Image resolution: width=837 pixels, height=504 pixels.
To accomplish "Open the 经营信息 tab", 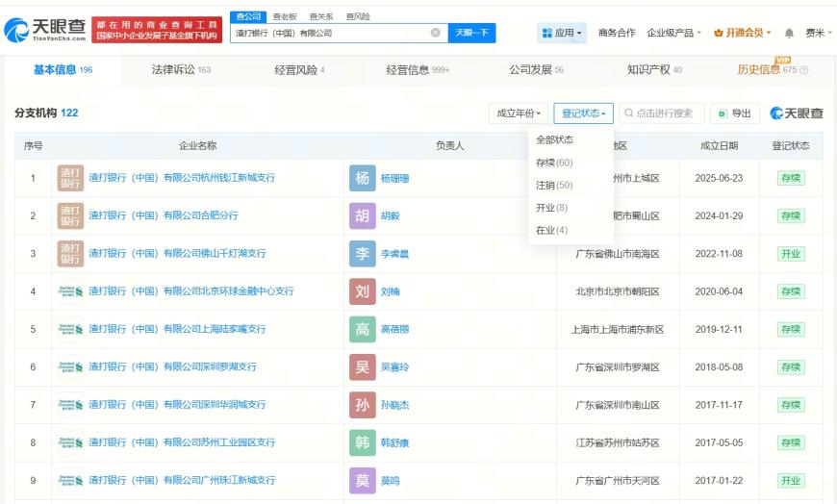I will tap(418, 70).
